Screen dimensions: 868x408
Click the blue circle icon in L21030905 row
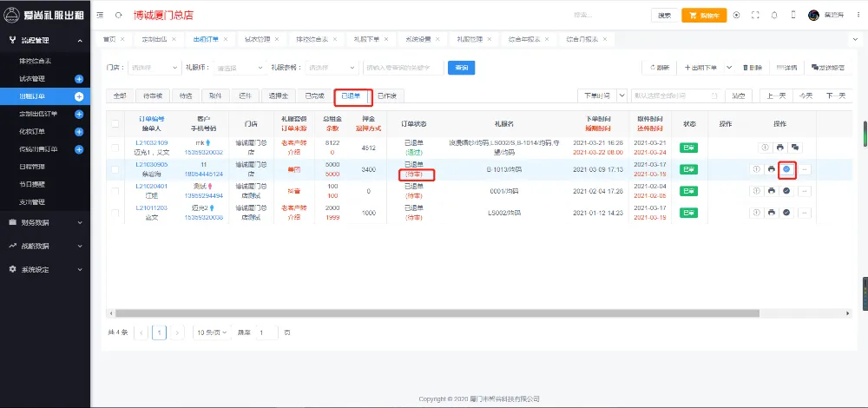[786, 168]
